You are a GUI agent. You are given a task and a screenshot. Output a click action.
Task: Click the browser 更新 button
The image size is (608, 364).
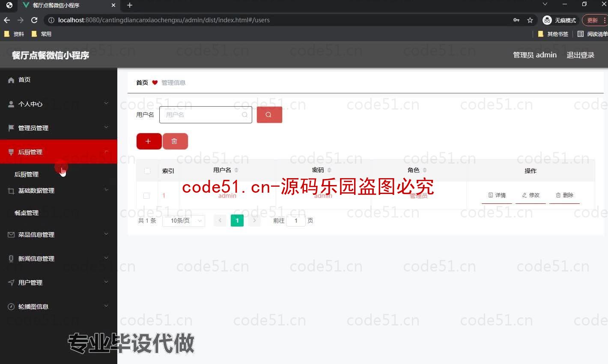click(x=593, y=20)
